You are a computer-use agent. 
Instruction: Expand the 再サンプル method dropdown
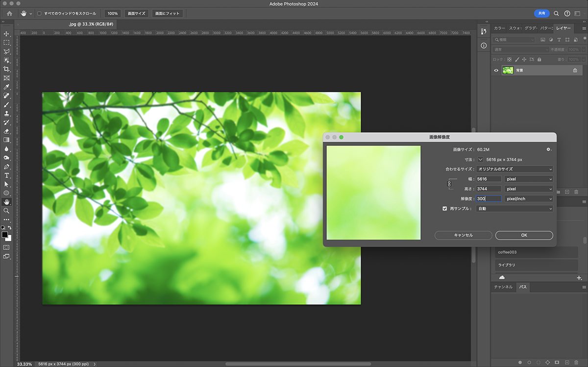[514, 209]
